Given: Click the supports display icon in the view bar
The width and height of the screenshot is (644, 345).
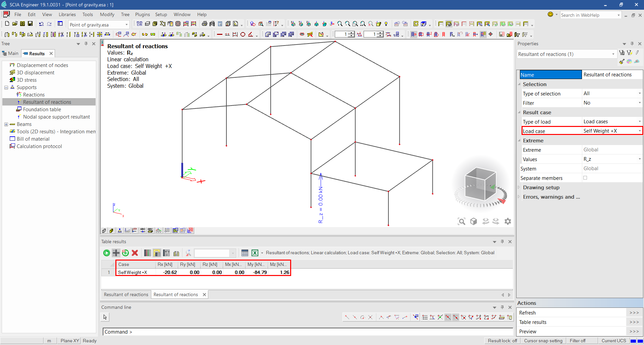Looking at the screenshot, I should point(119,230).
